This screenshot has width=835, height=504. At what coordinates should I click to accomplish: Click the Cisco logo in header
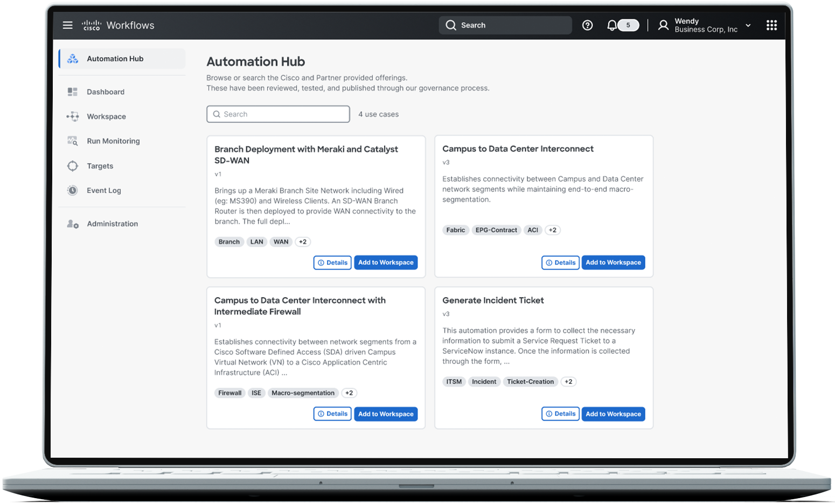click(x=92, y=25)
